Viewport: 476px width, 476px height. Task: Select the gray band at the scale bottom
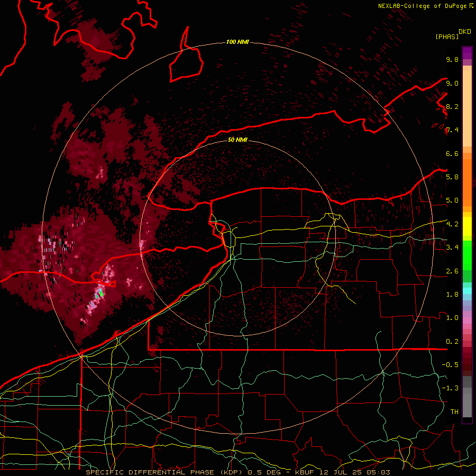click(467, 398)
